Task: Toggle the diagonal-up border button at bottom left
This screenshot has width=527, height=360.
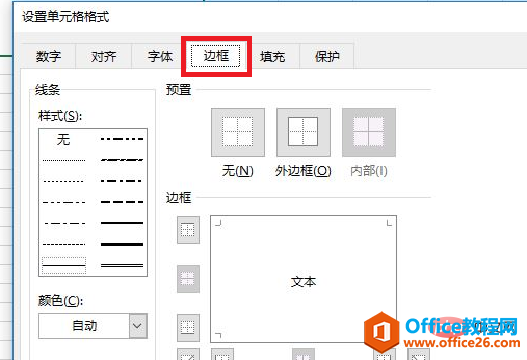Action: pyautogui.click(x=188, y=354)
